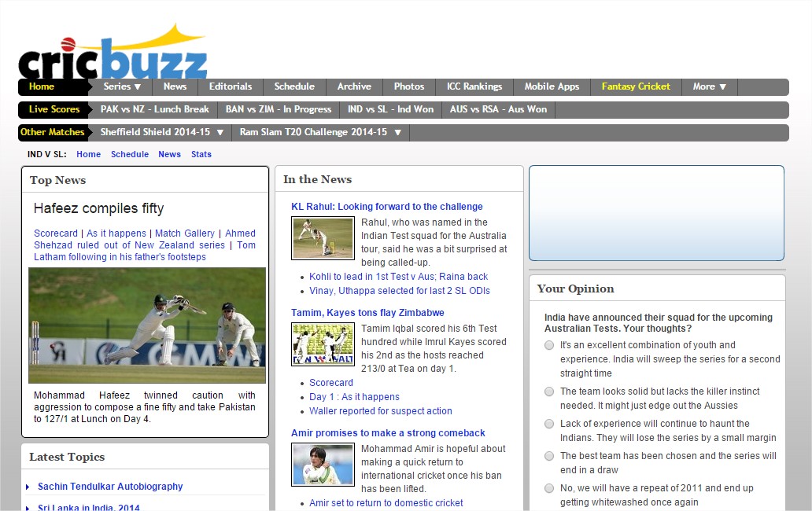Open the Archive page

tap(354, 87)
